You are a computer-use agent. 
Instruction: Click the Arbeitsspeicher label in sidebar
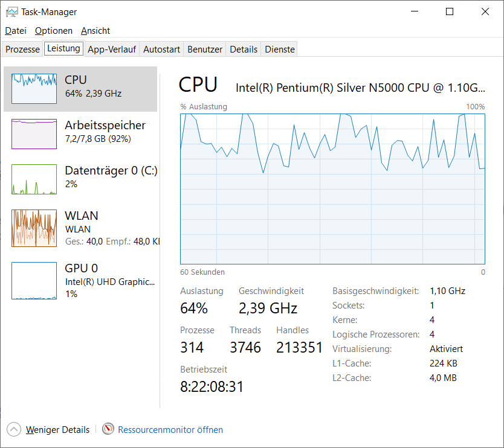105,125
